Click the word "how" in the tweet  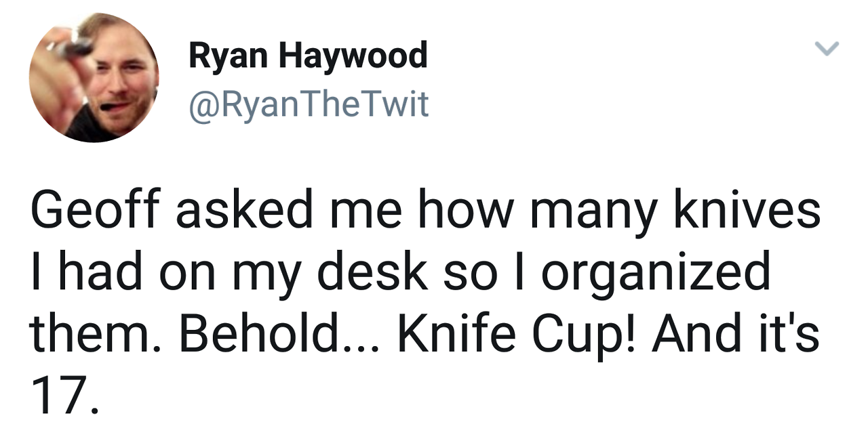coord(465,210)
